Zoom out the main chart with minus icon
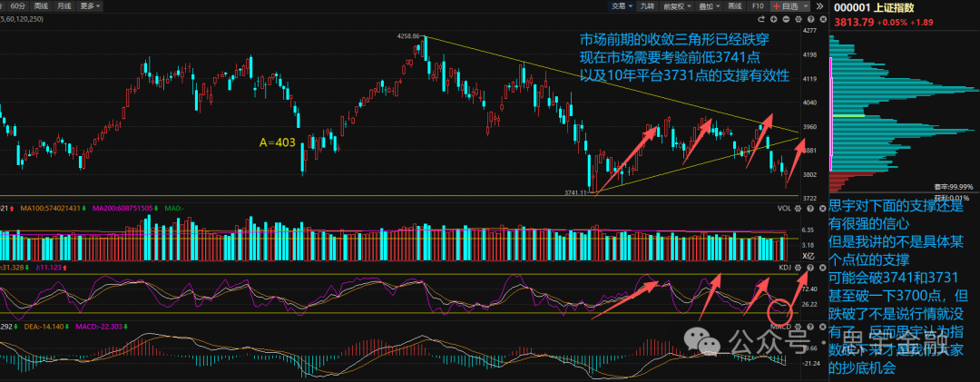This screenshot has width=980, height=382. pos(786,19)
